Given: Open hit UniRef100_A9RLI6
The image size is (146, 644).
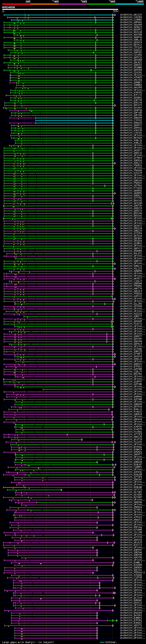Looking at the screenshot, I should [x=131, y=40].
